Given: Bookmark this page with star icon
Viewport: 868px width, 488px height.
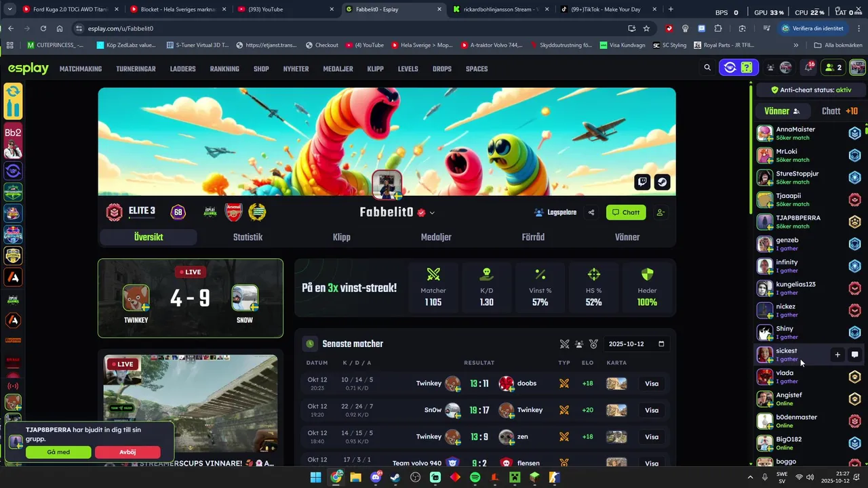Looking at the screenshot, I should pos(646,28).
